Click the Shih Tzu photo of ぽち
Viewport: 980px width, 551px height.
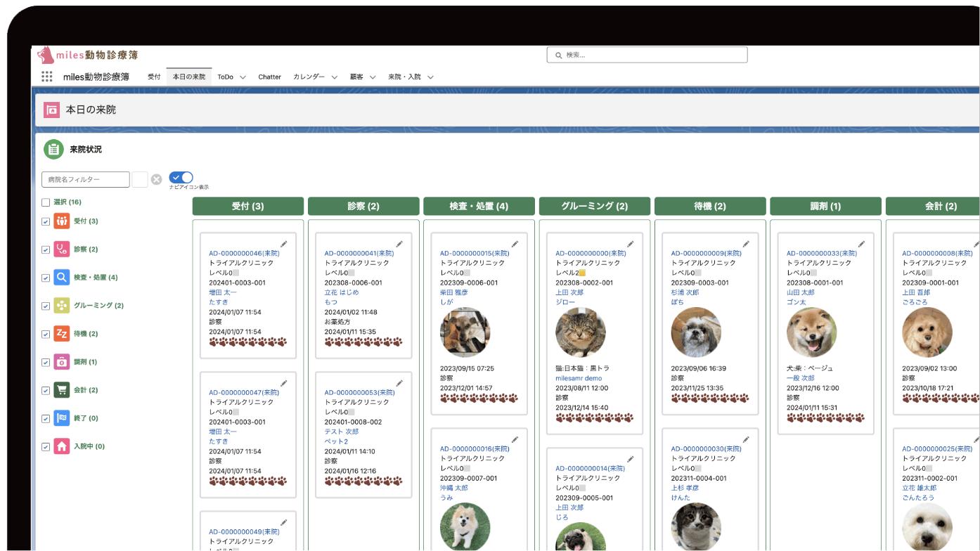[x=696, y=332]
